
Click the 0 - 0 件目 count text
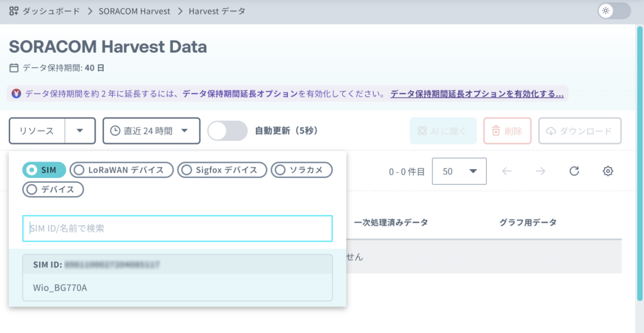point(407,172)
